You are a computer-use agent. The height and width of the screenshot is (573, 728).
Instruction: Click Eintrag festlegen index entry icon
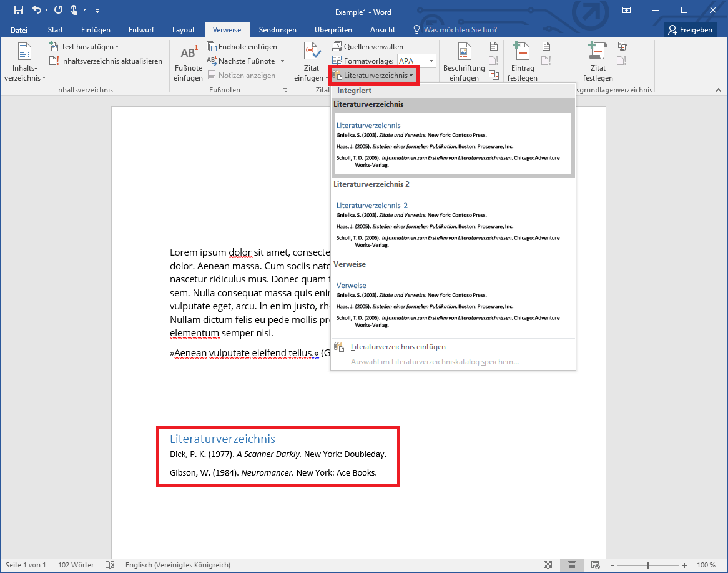(x=523, y=62)
